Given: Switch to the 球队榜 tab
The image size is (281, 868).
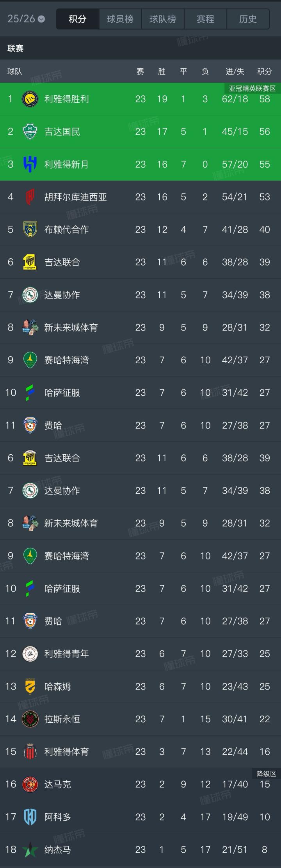Looking at the screenshot, I should tap(163, 19).
